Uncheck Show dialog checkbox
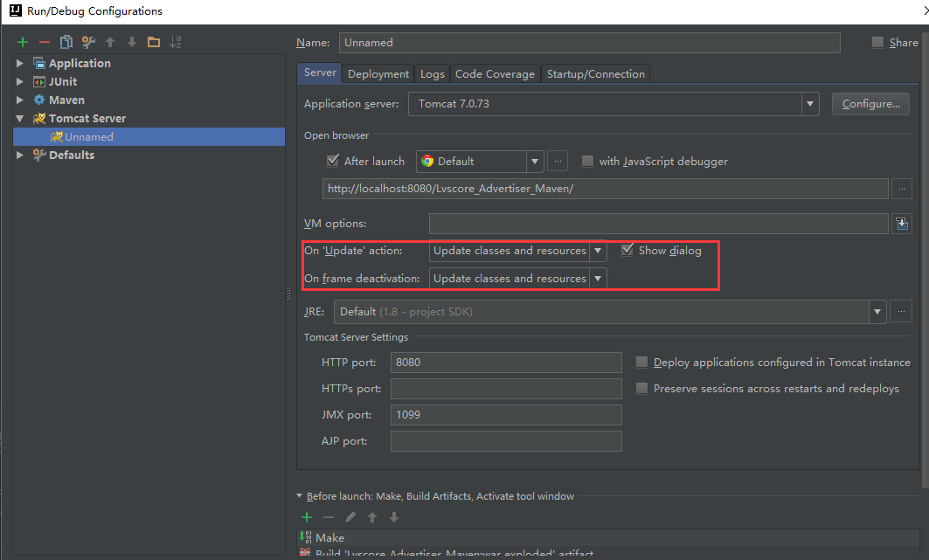Screen dimensions: 929x560 627,251
